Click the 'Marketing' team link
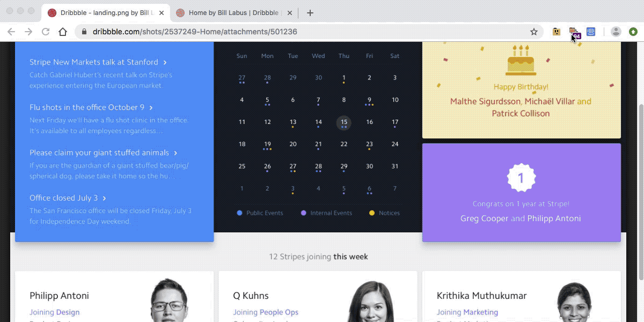This screenshot has height=322, width=644. 480,312
